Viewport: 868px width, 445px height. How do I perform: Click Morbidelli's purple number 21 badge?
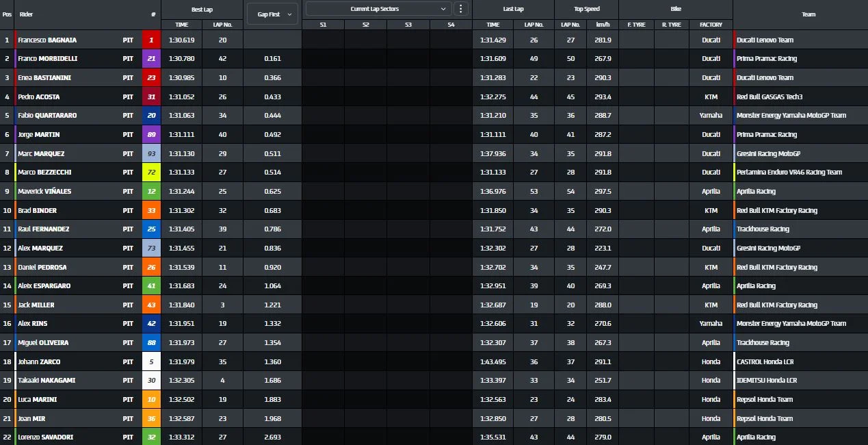pos(151,59)
